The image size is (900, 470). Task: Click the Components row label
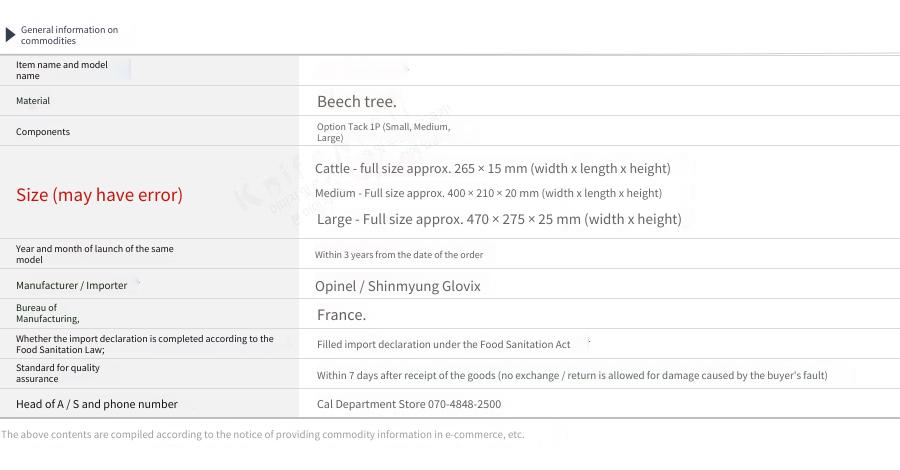click(x=43, y=131)
